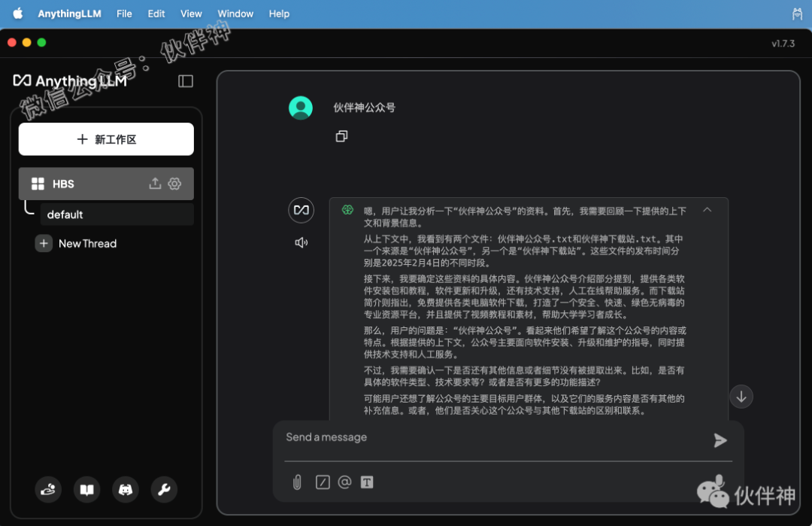This screenshot has width=812, height=526.
Task: Open the File menu
Action: (124, 14)
